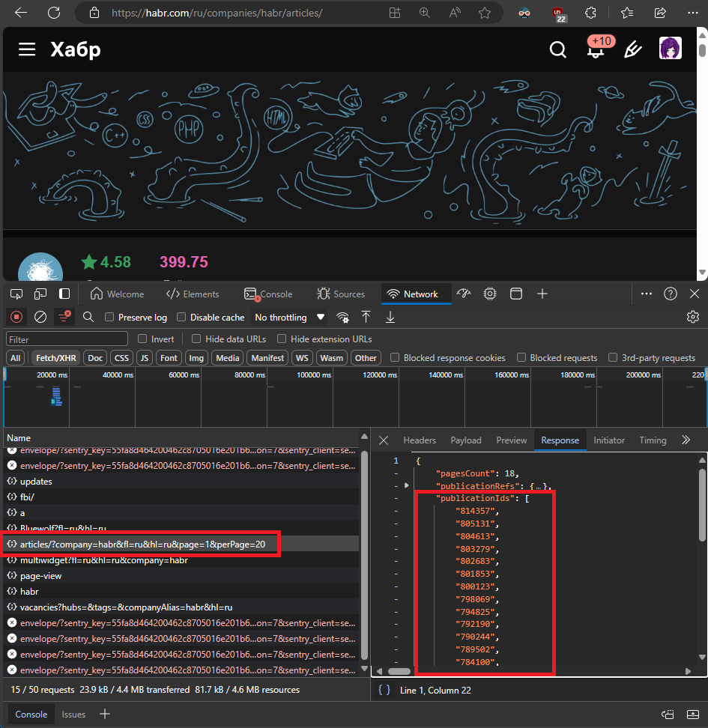
Task: Clear network log icon
Action: click(x=40, y=317)
